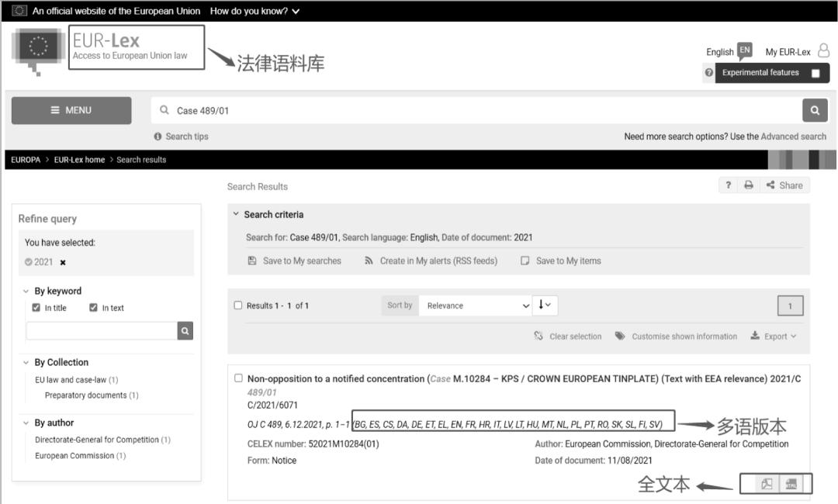Expand the Export dropdown
This screenshot has height=504, width=838.
click(774, 337)
